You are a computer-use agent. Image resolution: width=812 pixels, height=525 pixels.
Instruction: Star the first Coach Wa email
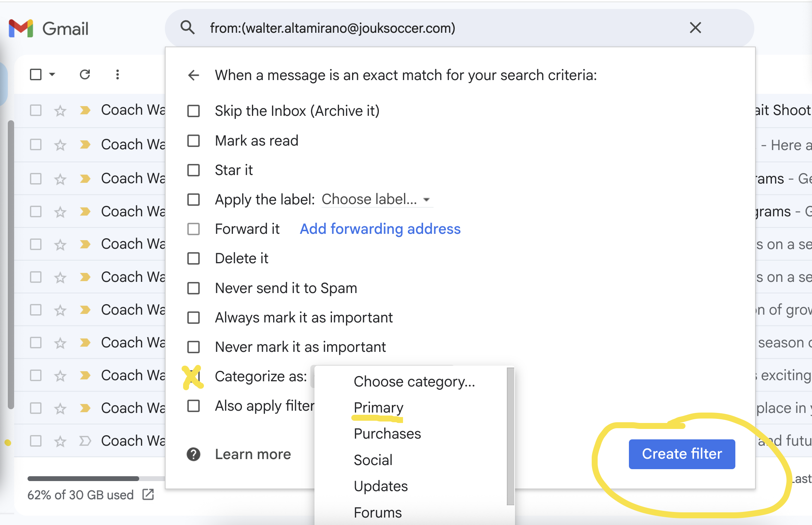click(60, 111)
